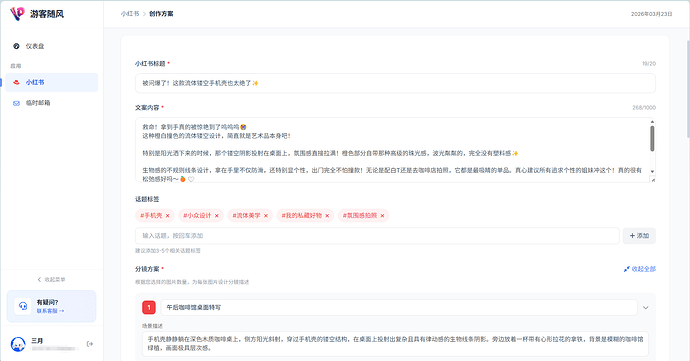Click the 分镜方案 section label
The width and height of the screenshot is (690, 361).
click(147, 269)
